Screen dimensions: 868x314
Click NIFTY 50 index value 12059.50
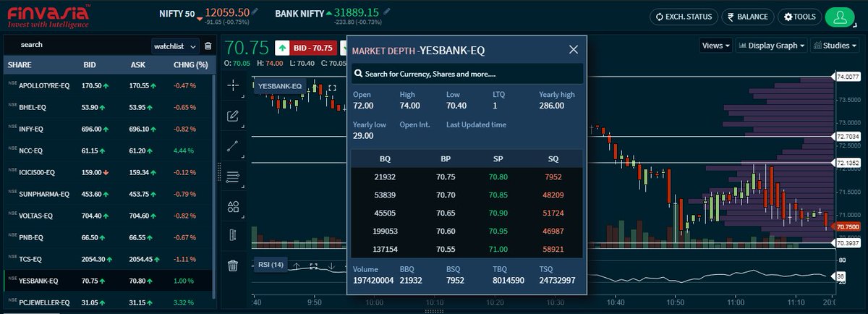227,13
